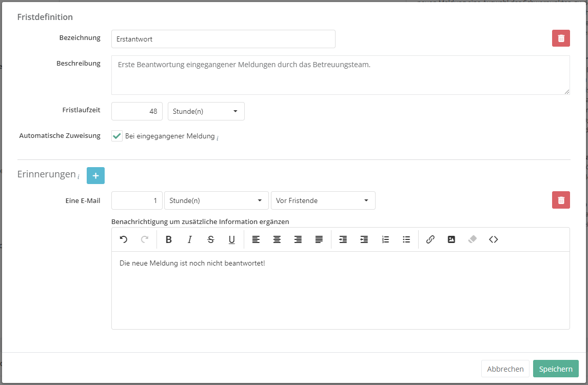Insert an image into the notification

(x=452, y=239)
